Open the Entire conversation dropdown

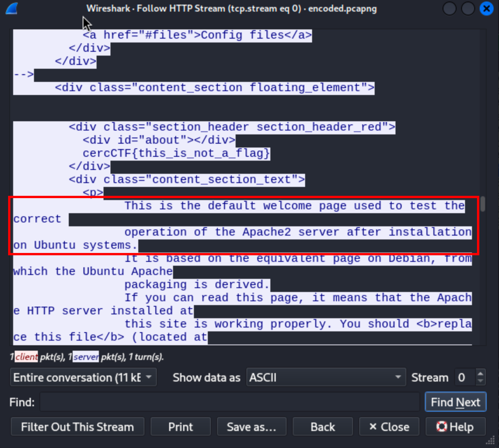pos(83,377)
